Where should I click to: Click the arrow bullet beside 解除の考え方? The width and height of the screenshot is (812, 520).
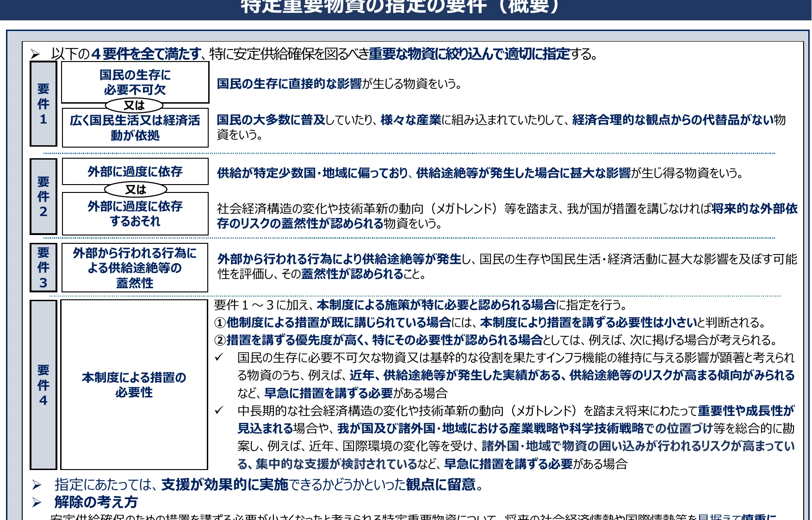coord(37,502)
